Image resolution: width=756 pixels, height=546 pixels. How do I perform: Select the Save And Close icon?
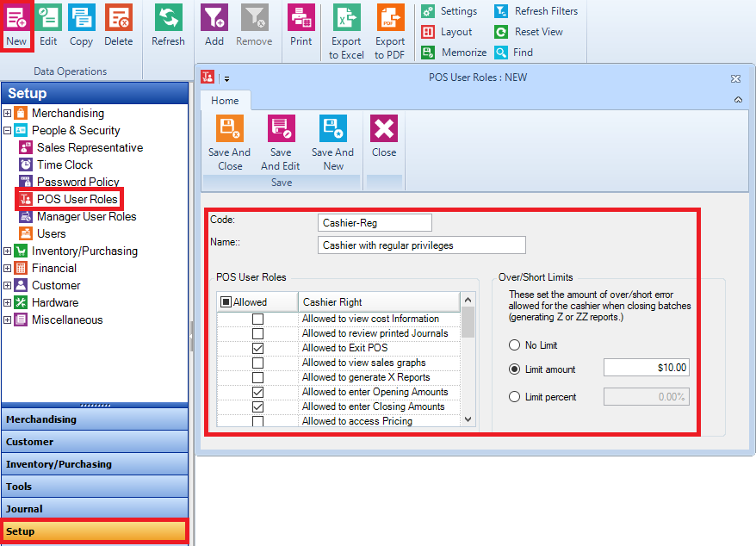(x=229, y=140)
